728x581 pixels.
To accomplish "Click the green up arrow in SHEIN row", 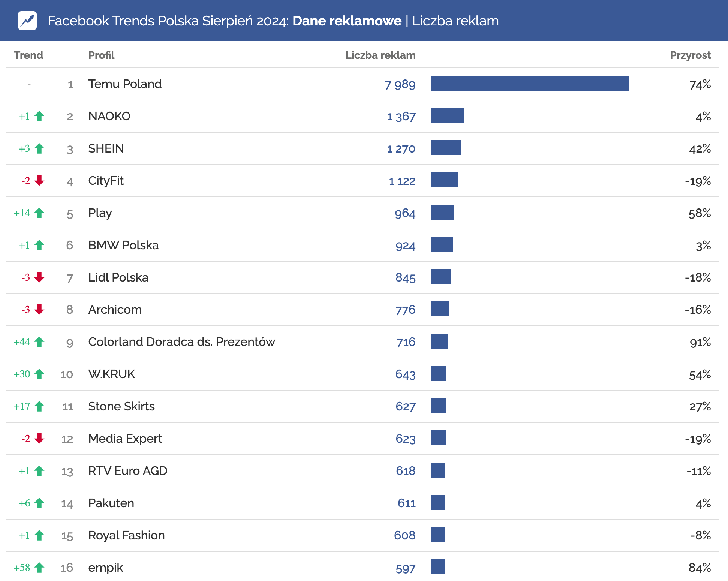I will coord(39,148).
